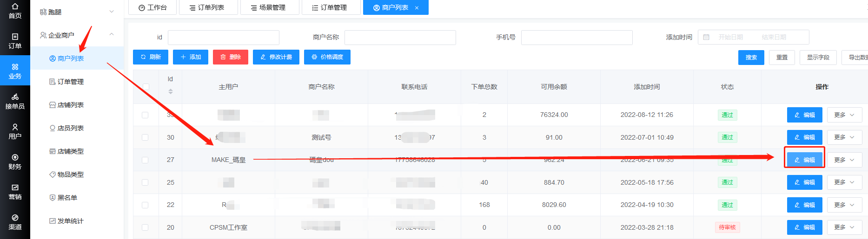Open the 首页 home icon in sidebar

(x=15, y=11)
